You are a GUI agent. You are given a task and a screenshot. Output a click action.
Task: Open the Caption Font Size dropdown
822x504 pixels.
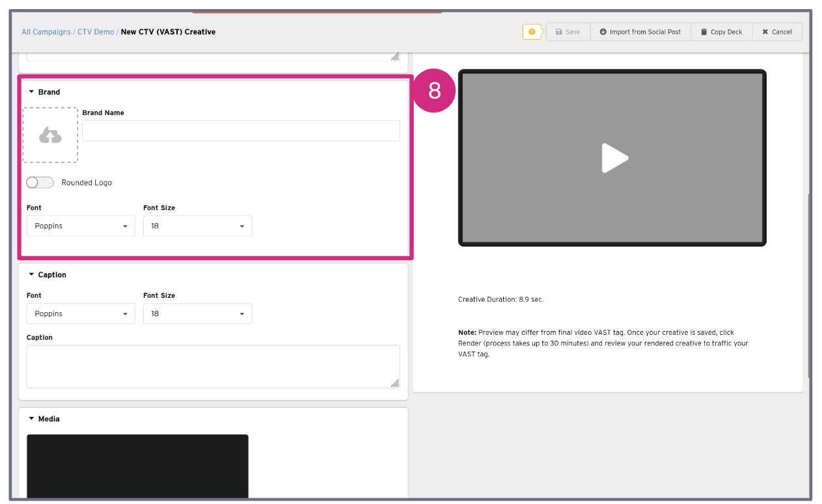(197, 313)
